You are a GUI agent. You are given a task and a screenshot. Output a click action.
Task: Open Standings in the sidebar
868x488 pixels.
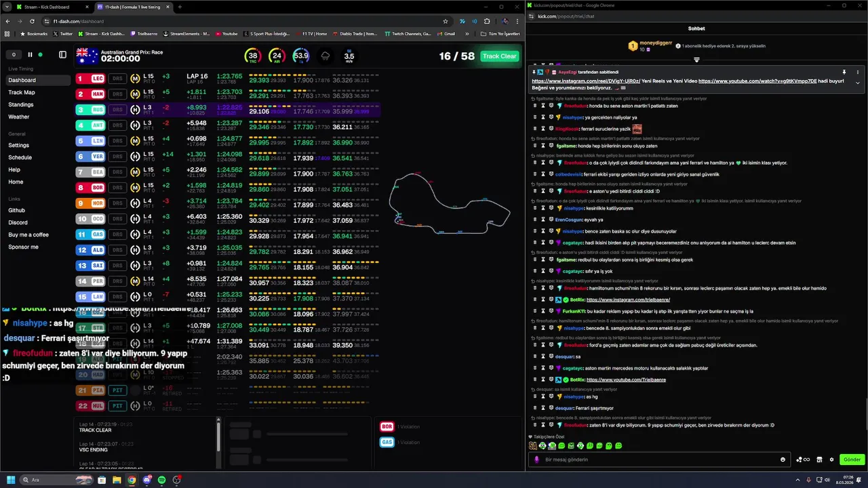pos(21,104)
